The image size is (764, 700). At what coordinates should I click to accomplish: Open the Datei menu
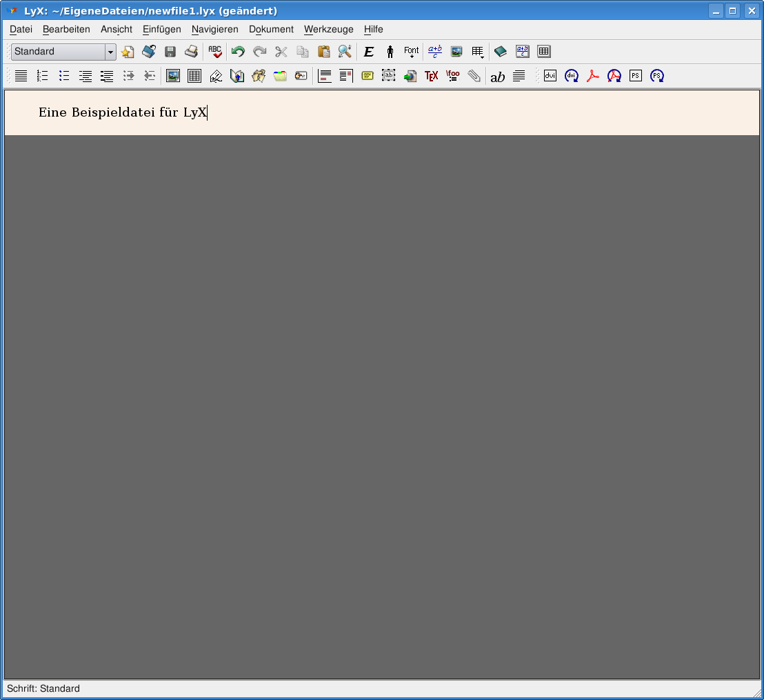[x=21, y=29]
